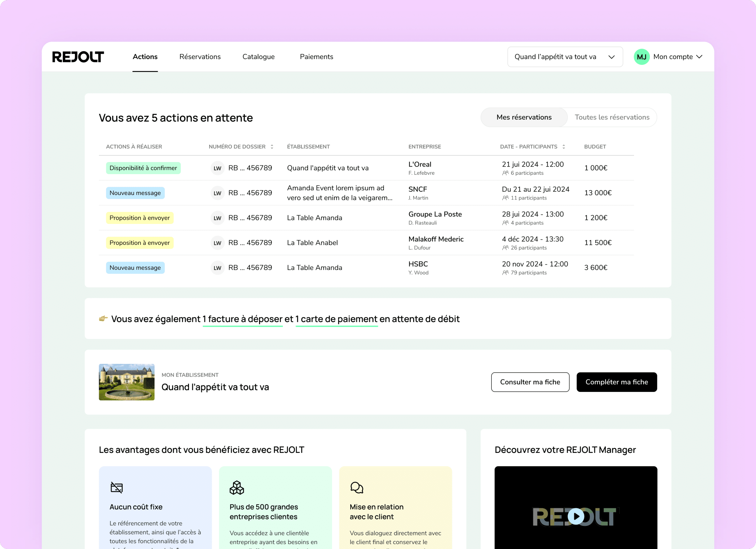Open the Aucun coût fixe card
Viewport: 756px width, 549px height.
coord(155,507)
